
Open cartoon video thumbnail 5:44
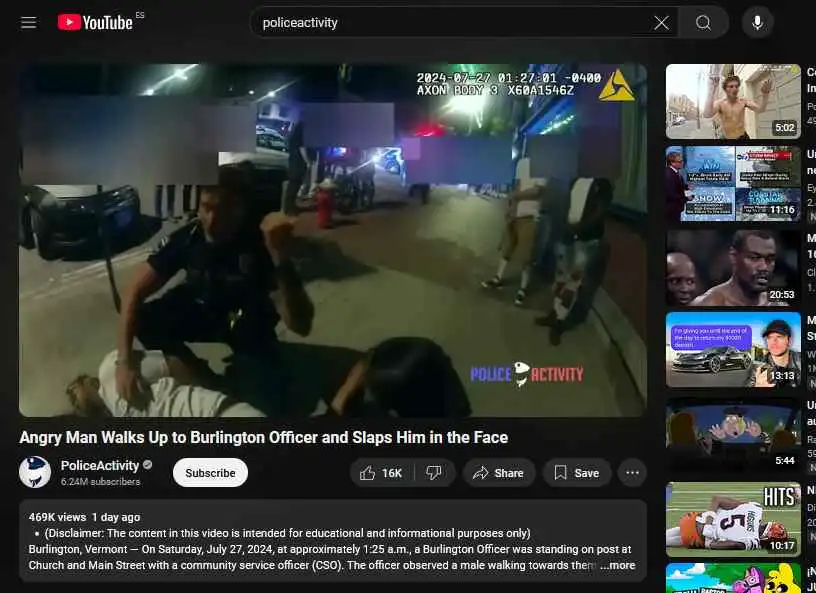(x=733, y=434)
